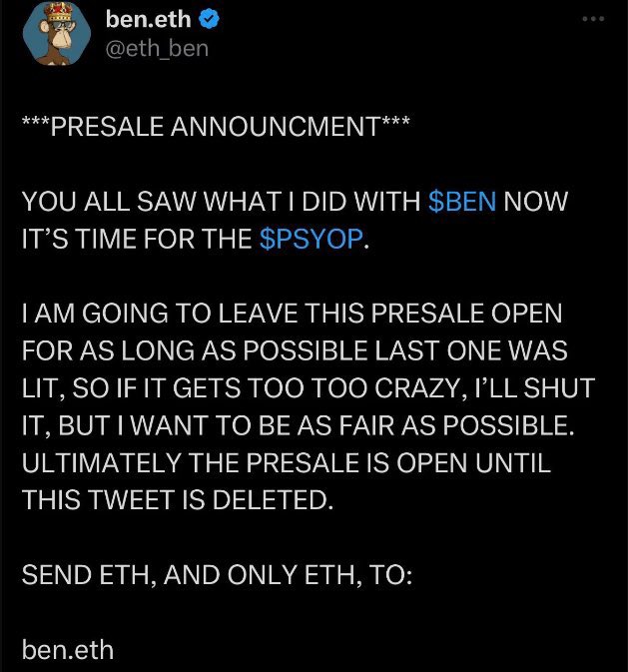
Task: Click the text 'THIS TWEET IS DELETED.'
Action: pyautogui.click(x=178, y=500)
